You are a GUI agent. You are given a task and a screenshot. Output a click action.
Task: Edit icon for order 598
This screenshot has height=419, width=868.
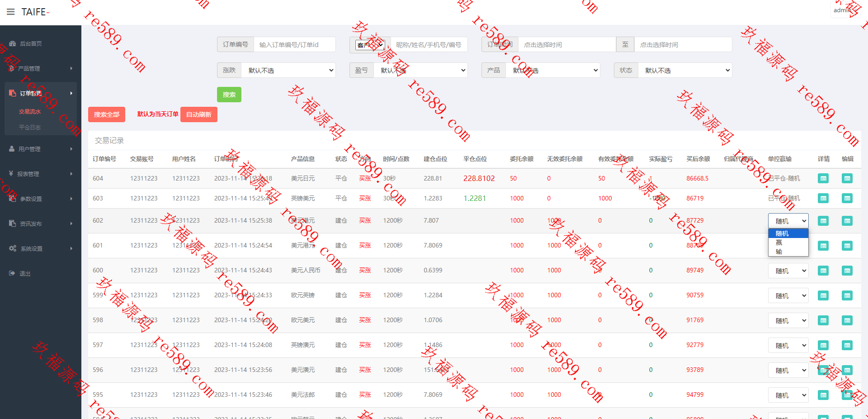(x=847, y=320)
